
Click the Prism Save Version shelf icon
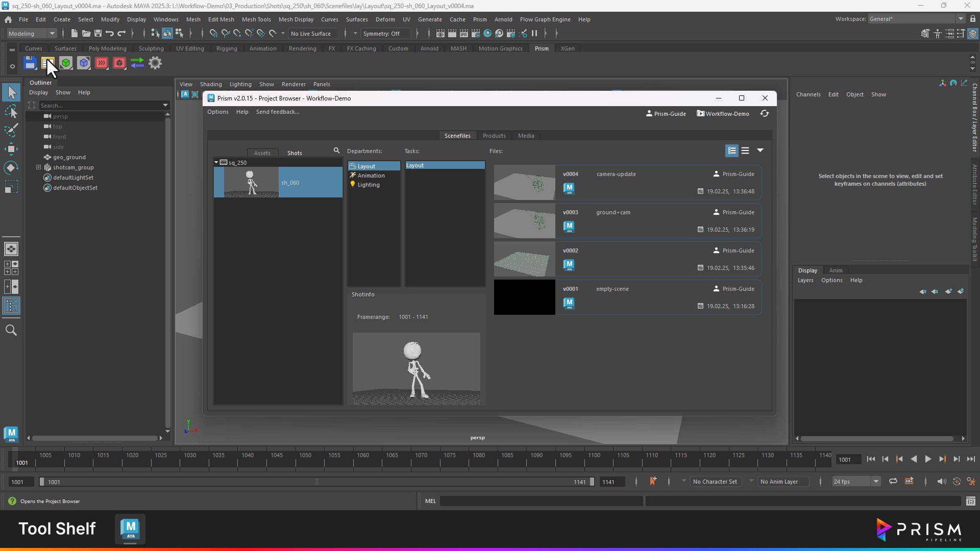pyautogui.click(x=30, y=63)
